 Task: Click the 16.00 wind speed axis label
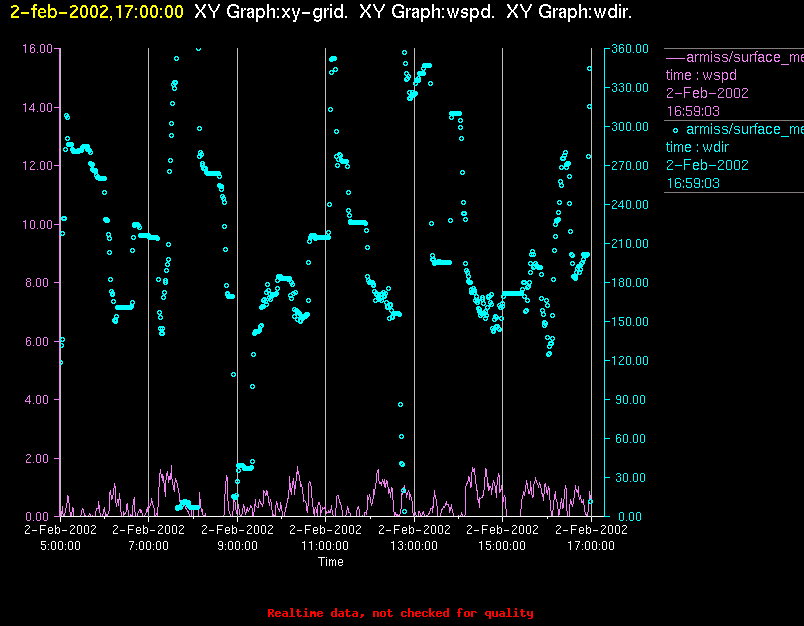(37, 49)
